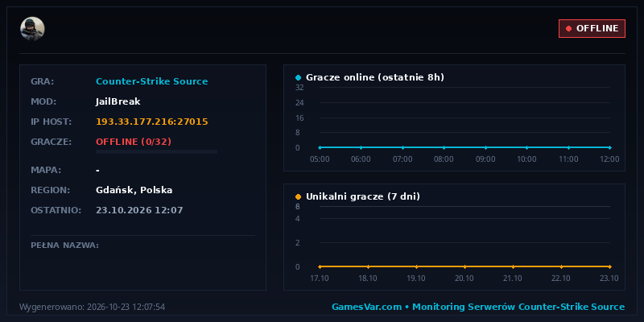Screen dimensions: 644x322
Task: Click the 19.10 point on unique players chart
Action: click(x=416, y=266)
